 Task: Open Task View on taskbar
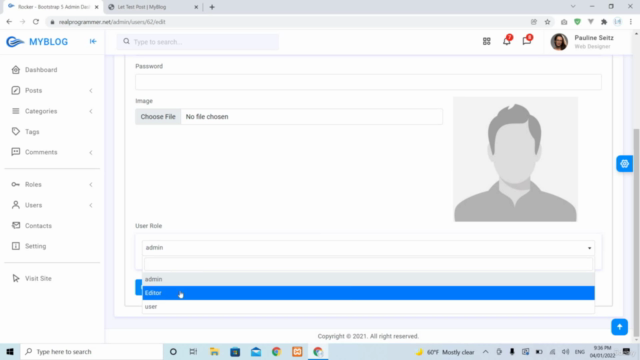193,351
